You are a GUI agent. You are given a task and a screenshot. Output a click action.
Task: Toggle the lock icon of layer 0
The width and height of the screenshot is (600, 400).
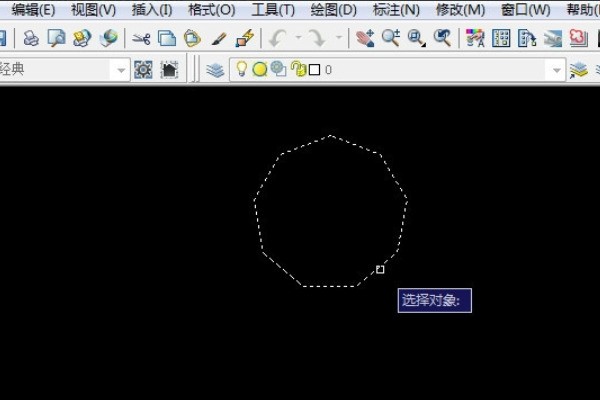click(296, 70)
